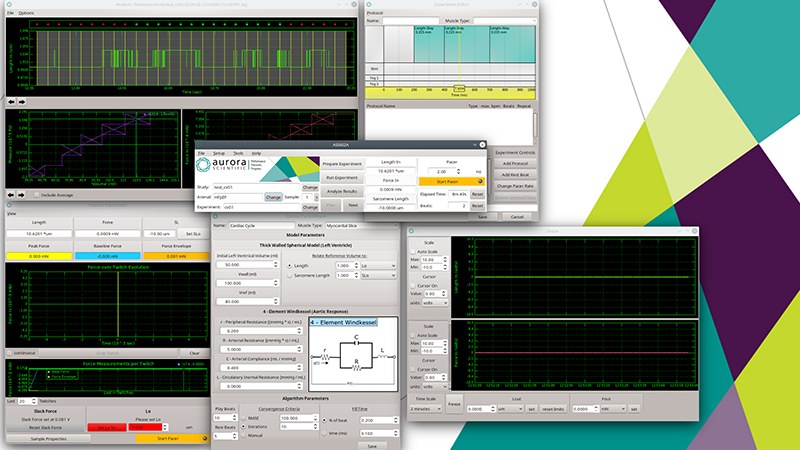800x450 pixels.
Task: Open the Time Scale 2 minutes dropdown
Action: coord(426,409)
